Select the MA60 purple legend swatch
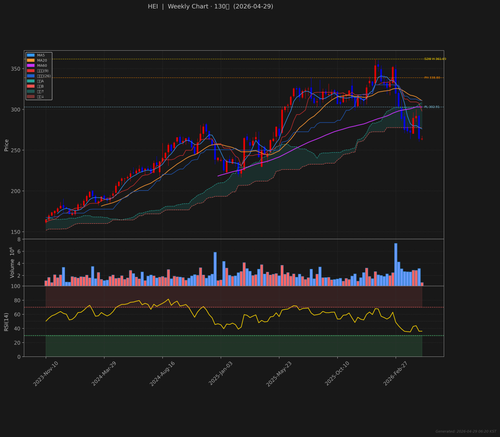Image resolution: width=500 pixels, height=437 pixels. point(31,65)
